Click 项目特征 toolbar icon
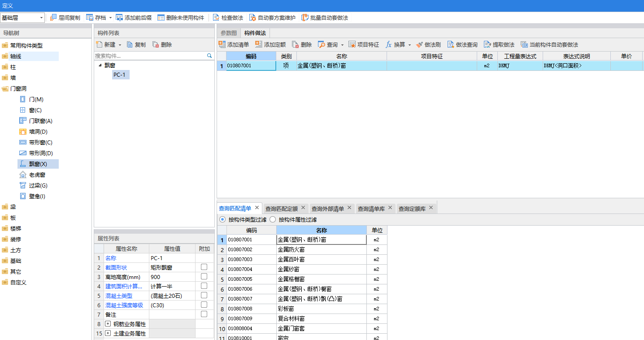Screen dimensions: 644x340 (352, 44)
